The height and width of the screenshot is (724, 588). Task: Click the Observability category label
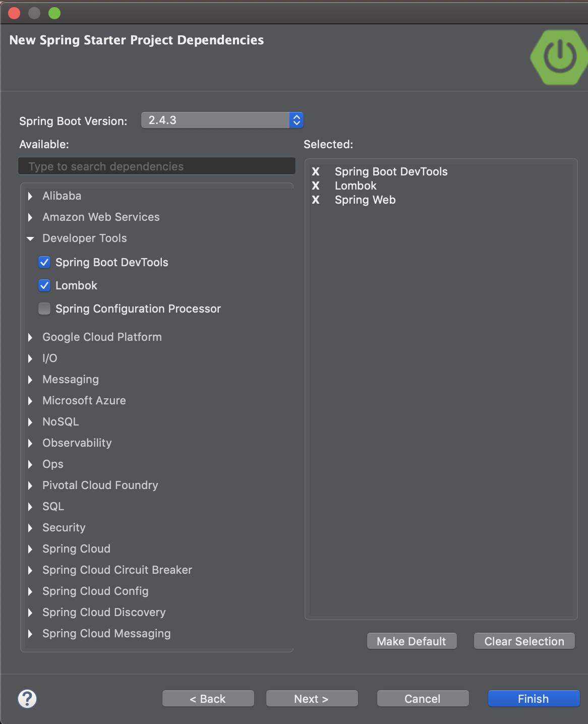tap(77, 443)
